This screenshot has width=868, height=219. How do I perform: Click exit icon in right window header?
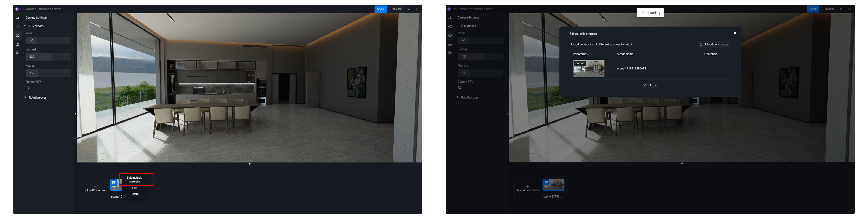[x=849, y=9]
